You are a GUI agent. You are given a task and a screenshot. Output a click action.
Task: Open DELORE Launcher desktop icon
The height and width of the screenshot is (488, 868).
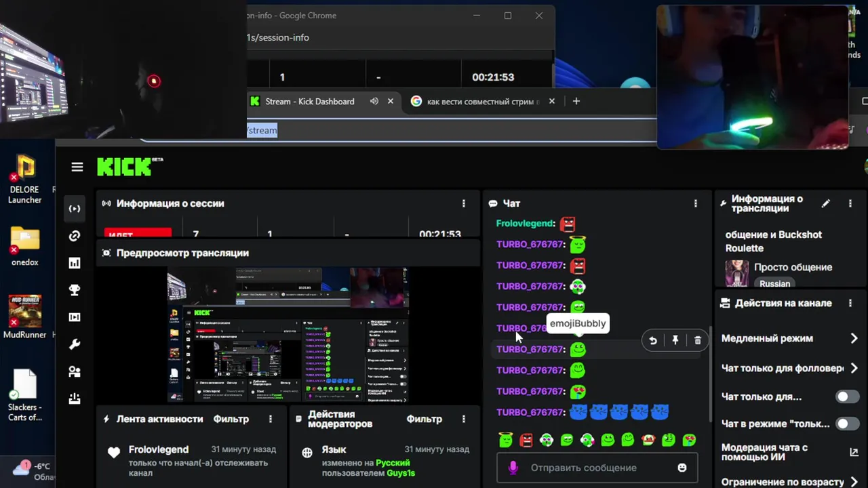pos(25,178)
